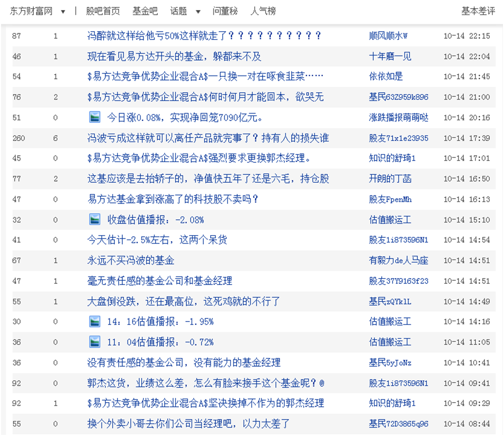Go to 股吧首页 menu item
This screenshot has height=436, width=504.
click(103, 11)
